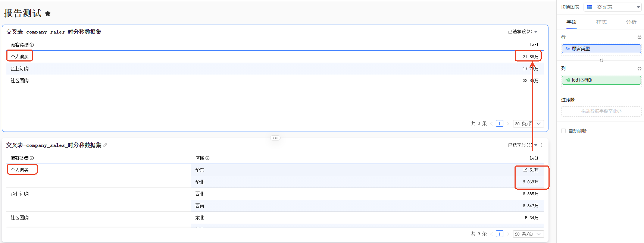Viewport: 644px width, 243px height.
Task: Click info icon next to 区域 header
Action: coord(207,158)
